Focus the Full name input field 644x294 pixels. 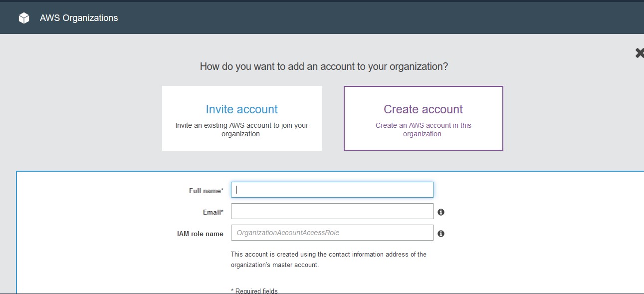click(332, 190)
